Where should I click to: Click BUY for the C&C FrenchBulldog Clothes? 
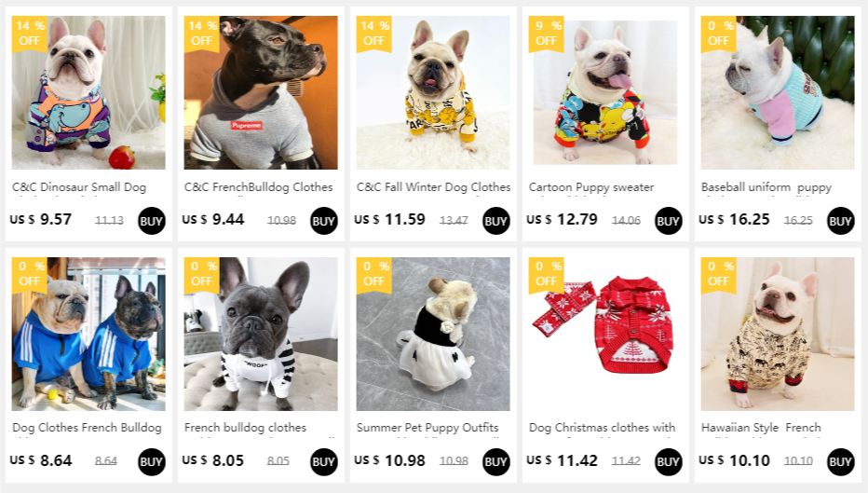point(324,221)
